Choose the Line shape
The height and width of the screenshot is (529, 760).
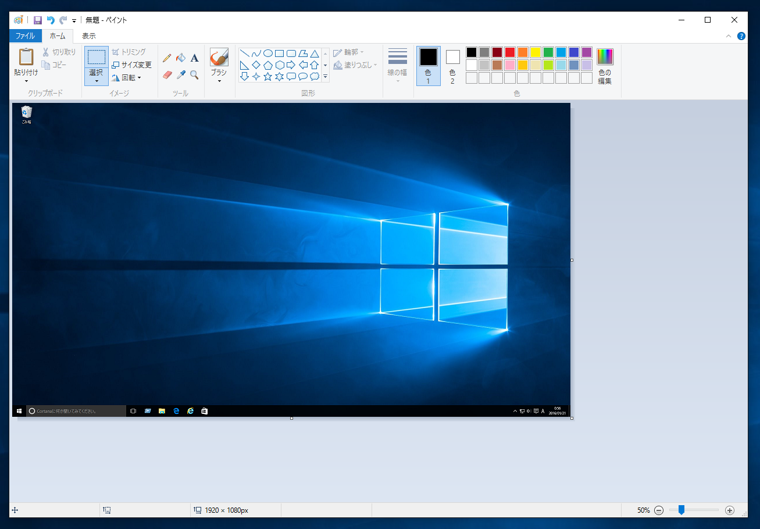click(244, 53)
